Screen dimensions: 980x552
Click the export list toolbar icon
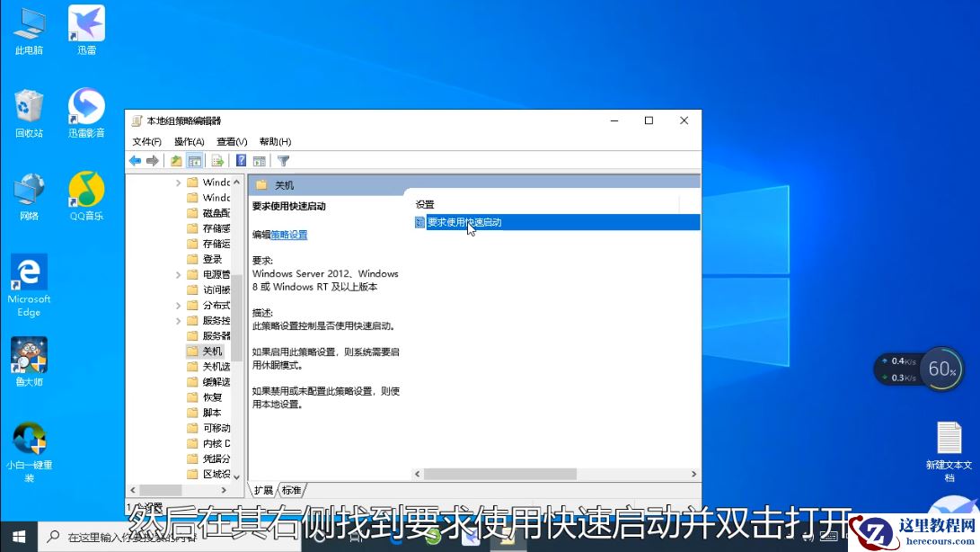(x=218, y=161)
